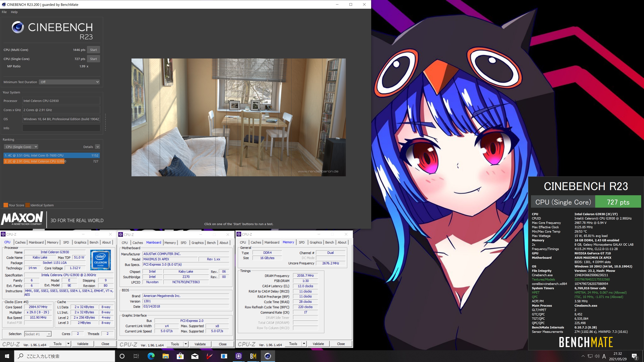The width and height of the screenshot is (644, 362).
Task: Start the CPU Multi Core test
Action: 93,50
